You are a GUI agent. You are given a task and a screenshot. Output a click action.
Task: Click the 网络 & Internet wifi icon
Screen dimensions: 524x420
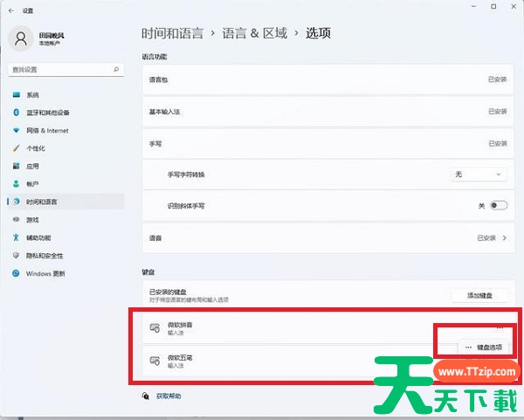(x=16, y=130)
